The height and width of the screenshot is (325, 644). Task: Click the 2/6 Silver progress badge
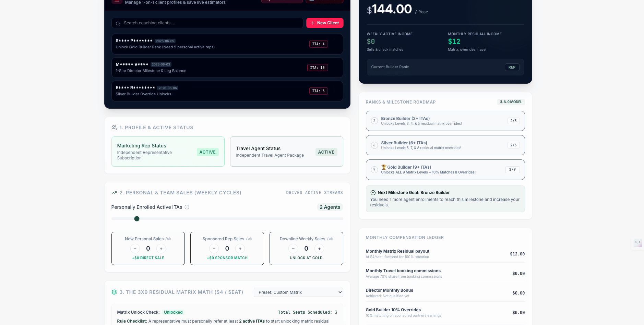pos(513,145)
